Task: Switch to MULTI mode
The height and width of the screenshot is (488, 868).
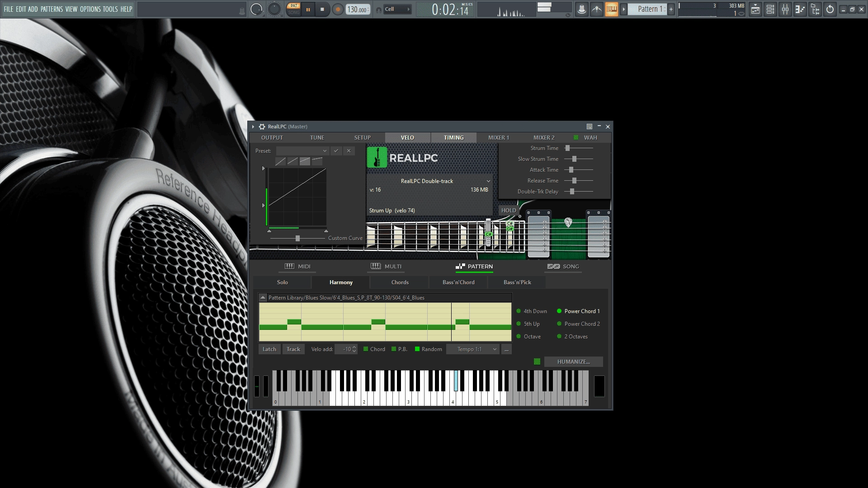Action: (386, 267)
